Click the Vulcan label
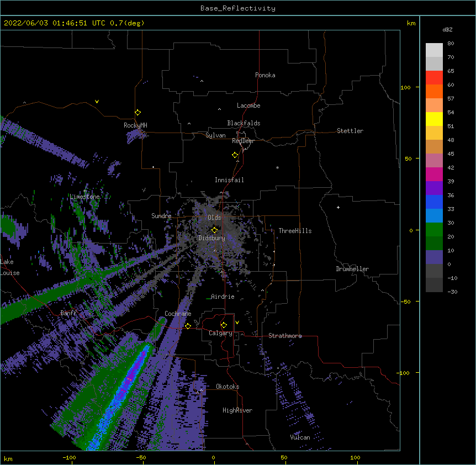This screenshot has height=465, width=476. click(300, 437)
